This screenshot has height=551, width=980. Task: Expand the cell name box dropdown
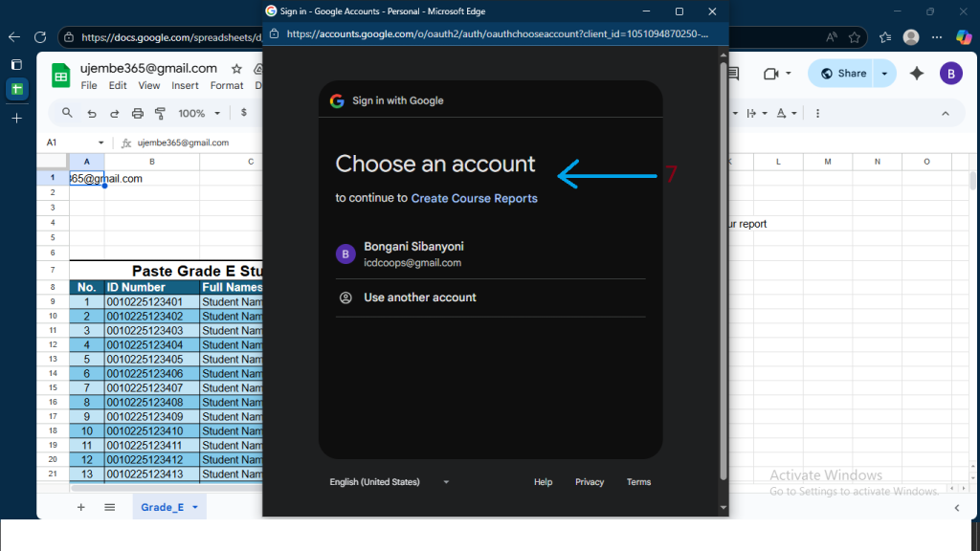100,143
